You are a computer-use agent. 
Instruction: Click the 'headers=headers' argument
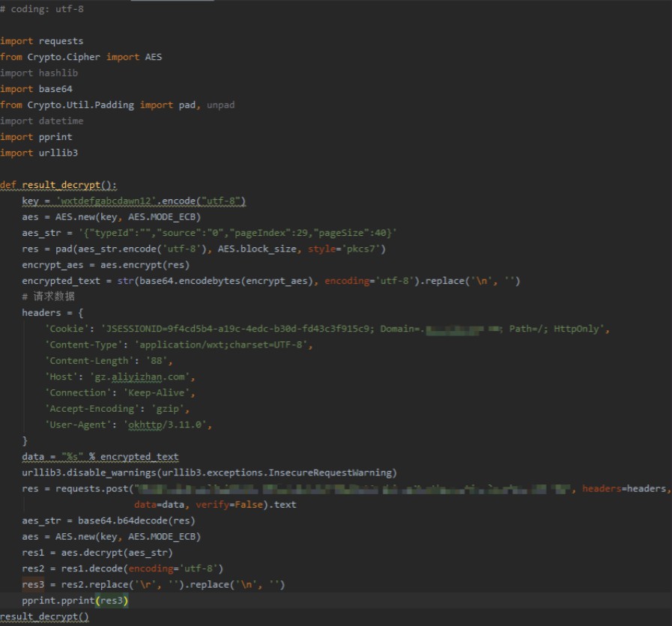624,489
